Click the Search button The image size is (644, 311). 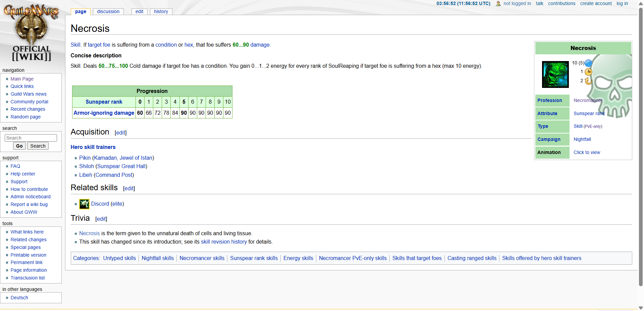[38, 146]
